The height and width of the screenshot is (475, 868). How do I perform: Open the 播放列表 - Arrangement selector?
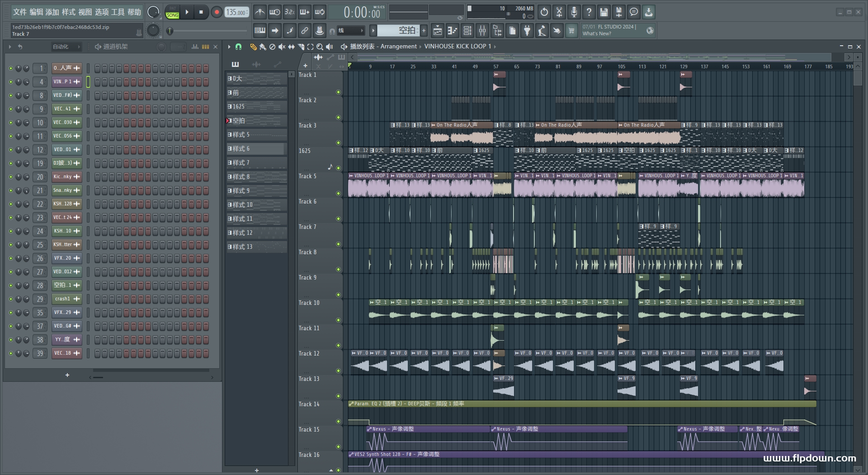click(383, 47)
